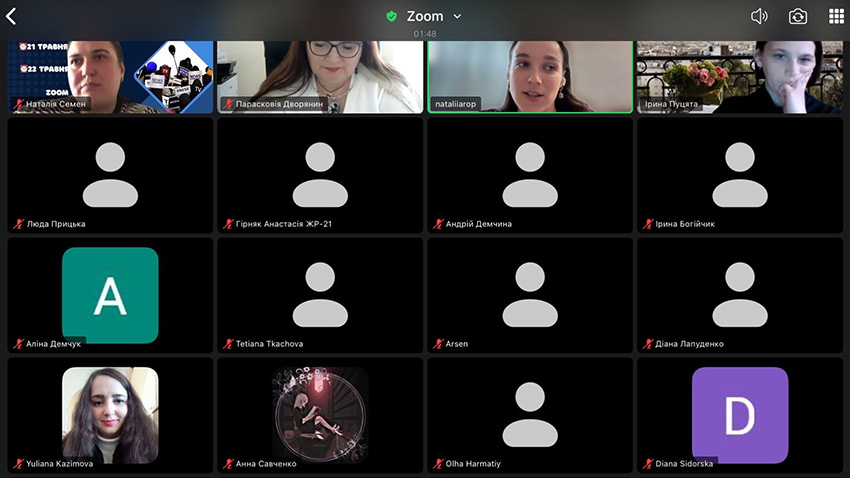This screenshot has width=850, height=478.
Task: Open the Zoom meeting title
Action: pos(425,16)
